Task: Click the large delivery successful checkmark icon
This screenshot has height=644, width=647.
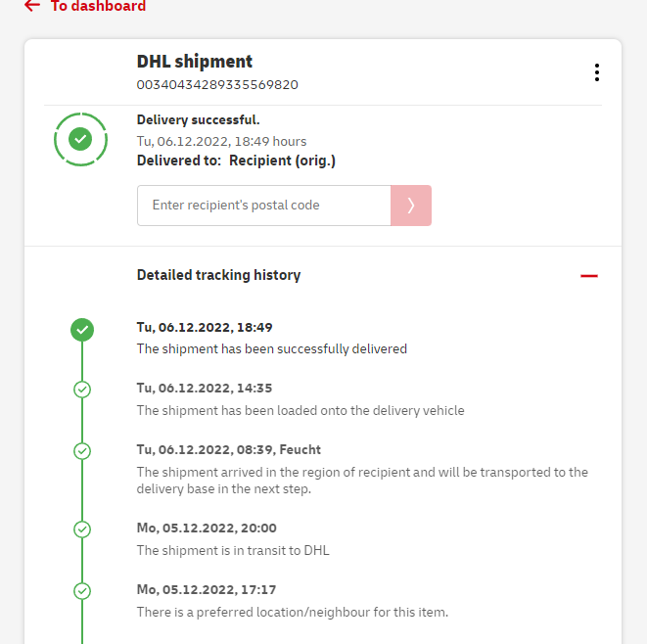Action: (x=81, y=139)
